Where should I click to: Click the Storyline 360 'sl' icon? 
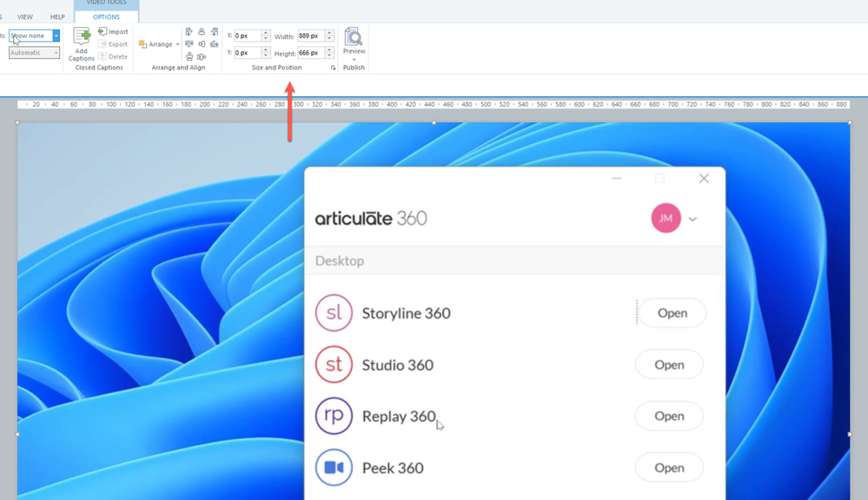[334, 313]
